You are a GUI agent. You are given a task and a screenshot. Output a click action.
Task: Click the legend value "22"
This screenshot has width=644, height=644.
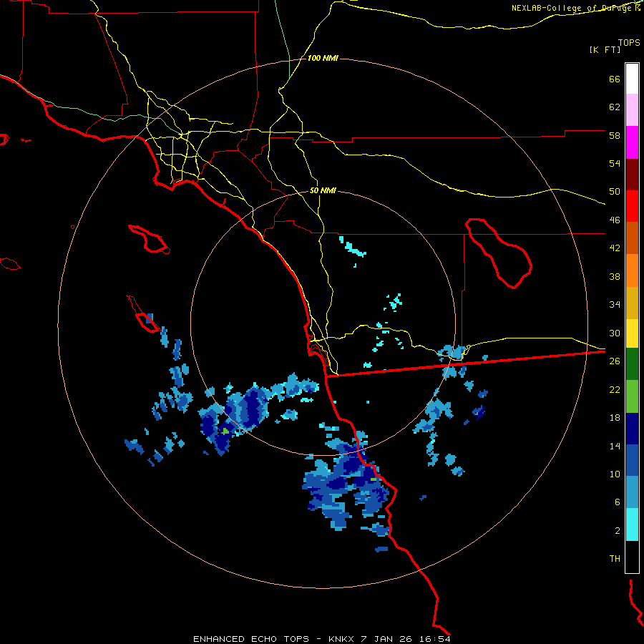pyautogui.click(x=615, y=389)
